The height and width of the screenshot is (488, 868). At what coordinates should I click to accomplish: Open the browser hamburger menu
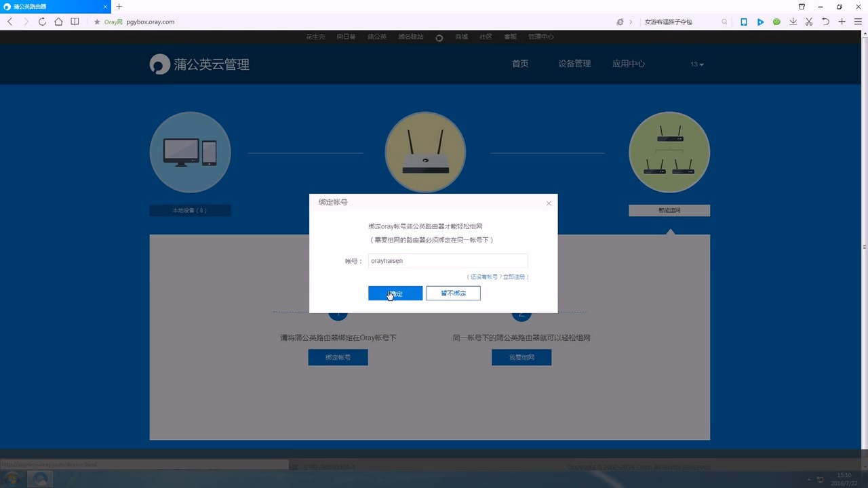pos(859,22)
